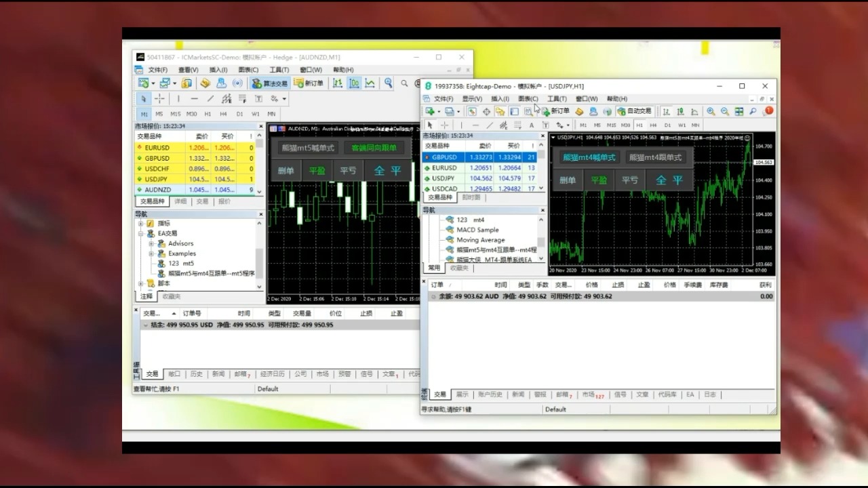Screen dimensions: 868x488
Task: Switch to 历史 tab in MT5 toolbox
Action: pyautogui.click(x=196, y=374)
